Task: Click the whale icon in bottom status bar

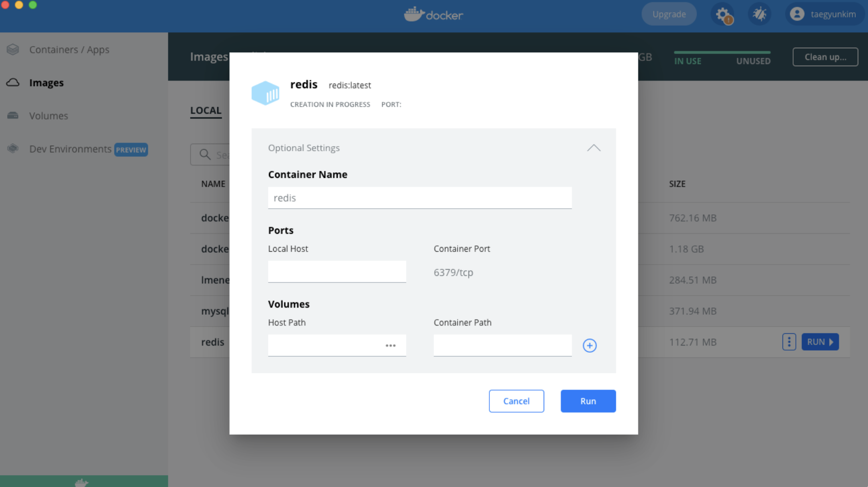Action: [81, 482]
